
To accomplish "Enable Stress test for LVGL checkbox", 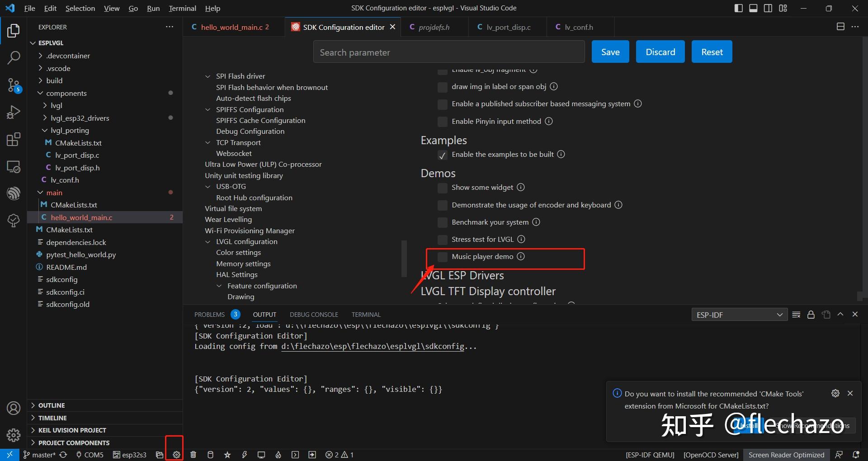I will 443,240.
